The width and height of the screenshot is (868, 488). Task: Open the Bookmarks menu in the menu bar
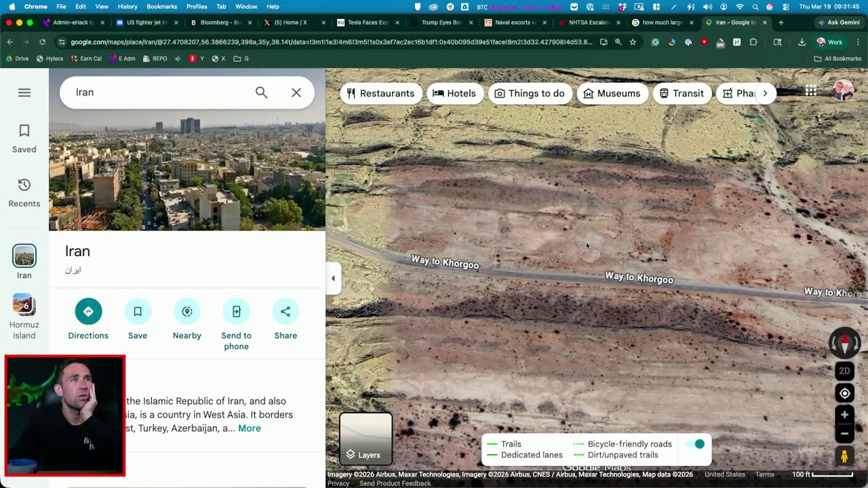[x=161, y=7]
